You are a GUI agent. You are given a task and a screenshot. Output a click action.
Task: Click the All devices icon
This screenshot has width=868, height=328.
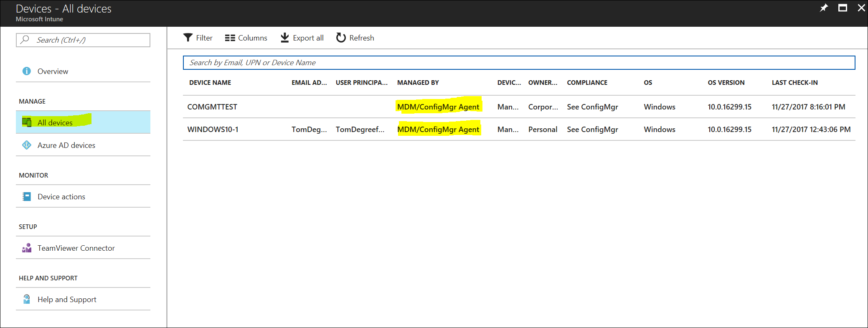27,122
